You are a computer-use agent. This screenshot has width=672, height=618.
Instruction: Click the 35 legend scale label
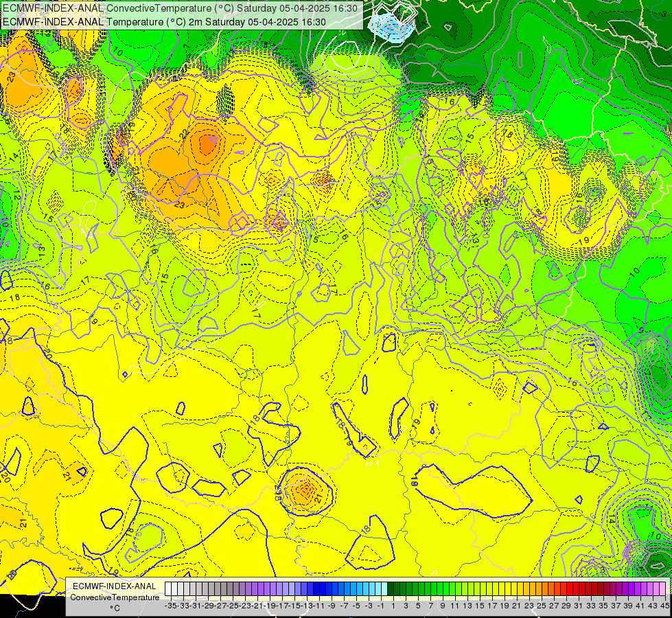point(603,606)
